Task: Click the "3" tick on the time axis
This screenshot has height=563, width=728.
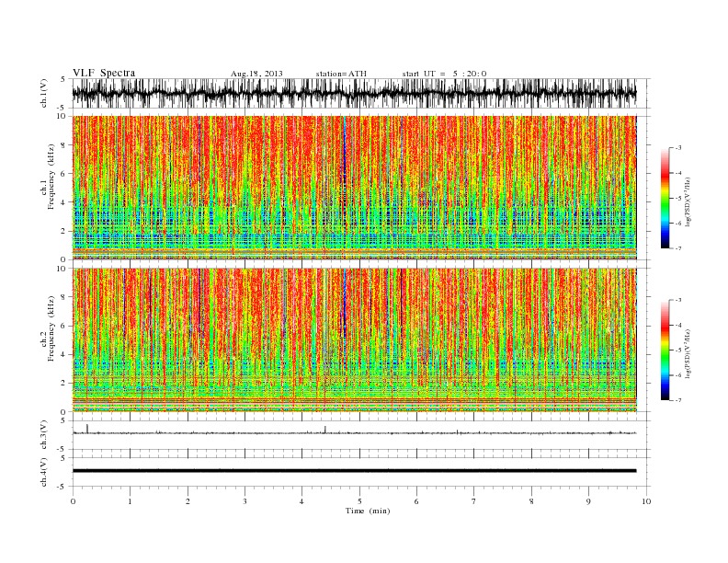Action: point(245,501)
